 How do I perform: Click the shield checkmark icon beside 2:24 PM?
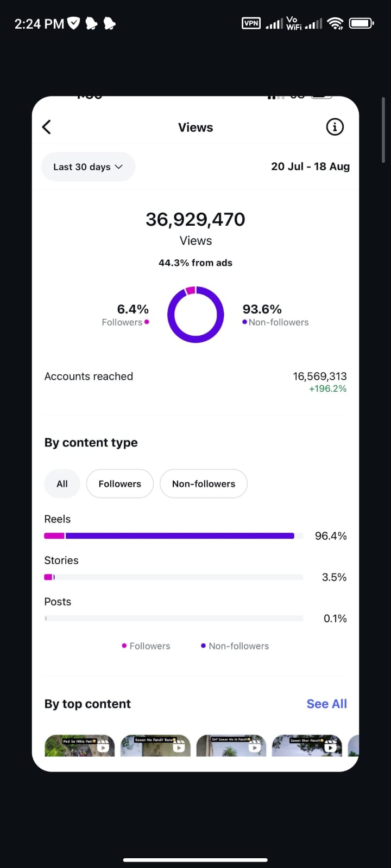[74, 23]
